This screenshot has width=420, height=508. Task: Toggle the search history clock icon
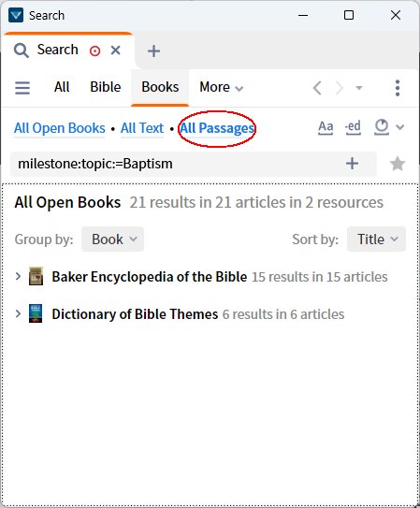(382, 126)
